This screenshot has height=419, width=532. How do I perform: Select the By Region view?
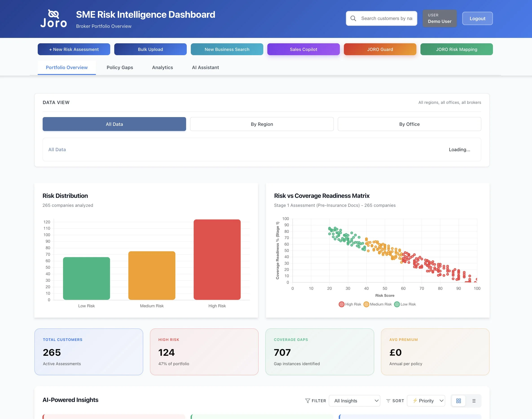(x=262, y=124)
